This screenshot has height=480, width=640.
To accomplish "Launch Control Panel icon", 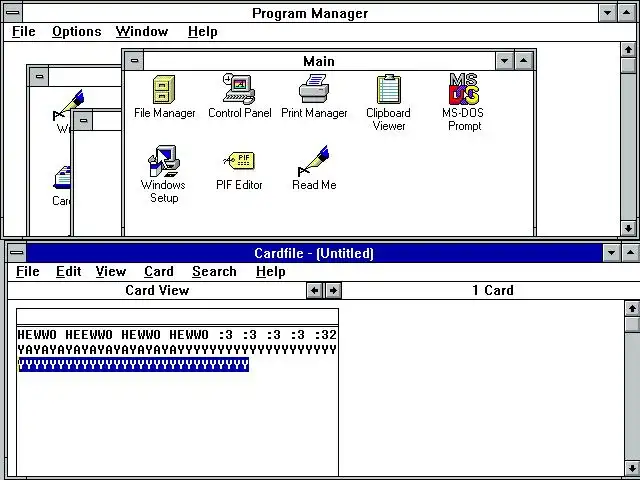I will (239, 89).
